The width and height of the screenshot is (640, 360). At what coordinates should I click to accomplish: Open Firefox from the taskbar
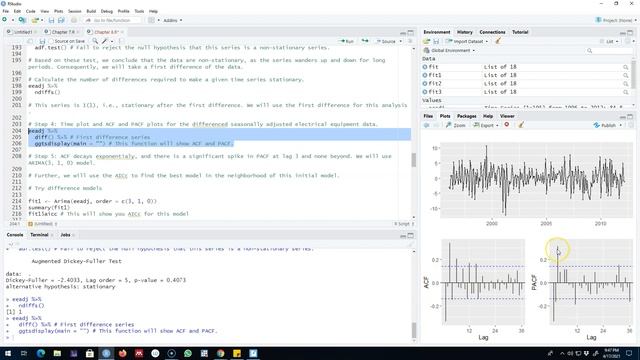pos(122,353)
